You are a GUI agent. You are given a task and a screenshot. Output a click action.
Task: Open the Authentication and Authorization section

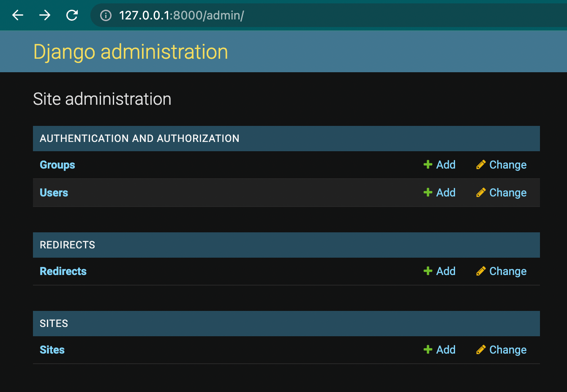coord(139,139)
